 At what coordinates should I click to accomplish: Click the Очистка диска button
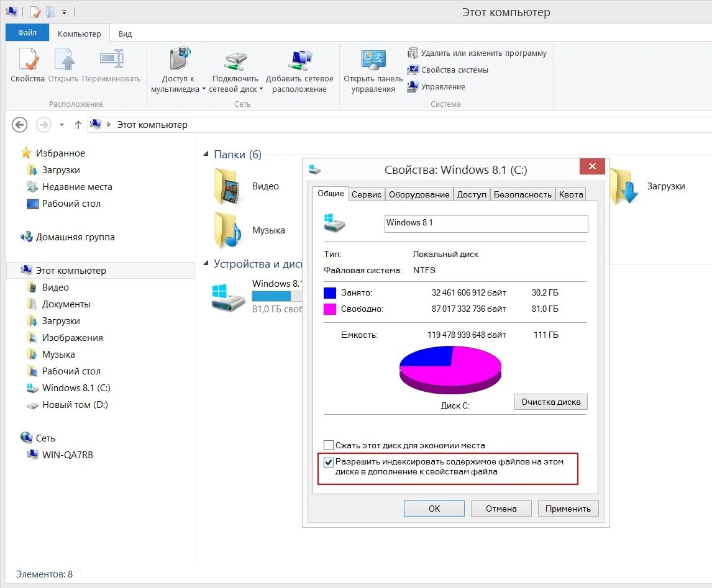coord(551,402)
